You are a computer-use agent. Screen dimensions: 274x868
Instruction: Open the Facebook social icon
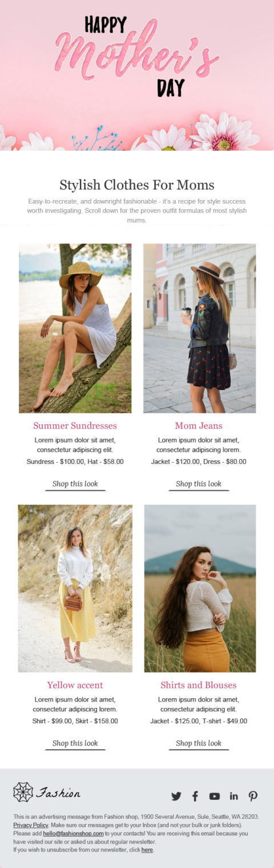[x=195, y=796]
